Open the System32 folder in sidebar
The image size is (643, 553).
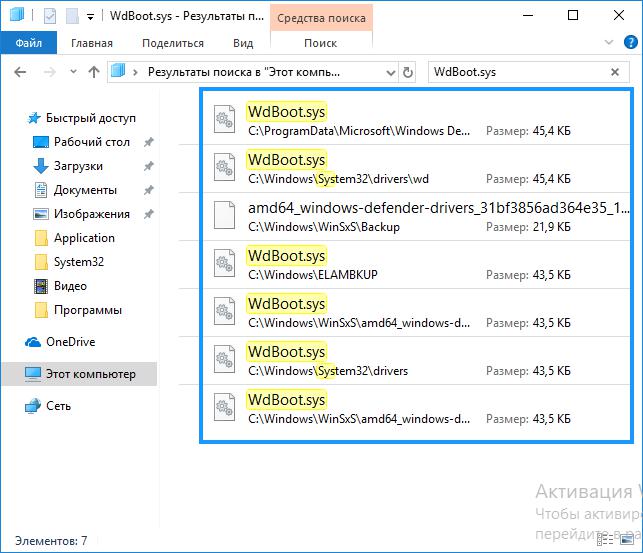(69, 262)
